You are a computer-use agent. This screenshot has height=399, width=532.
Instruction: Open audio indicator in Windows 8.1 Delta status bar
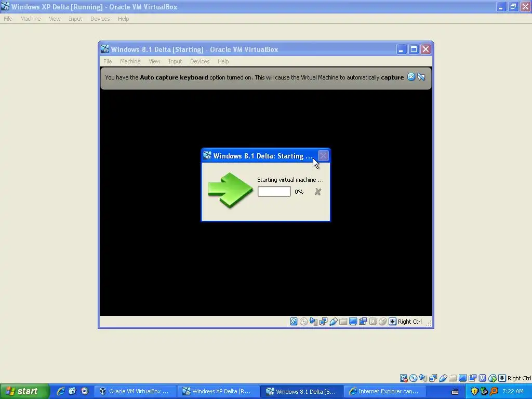tap(313, 321)
